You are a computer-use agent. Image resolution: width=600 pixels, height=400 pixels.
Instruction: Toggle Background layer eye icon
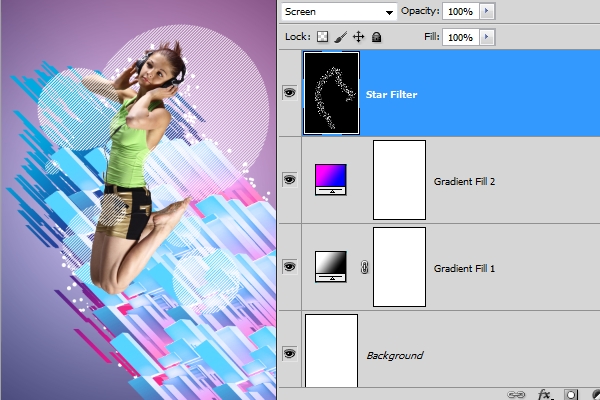[290, 353]
